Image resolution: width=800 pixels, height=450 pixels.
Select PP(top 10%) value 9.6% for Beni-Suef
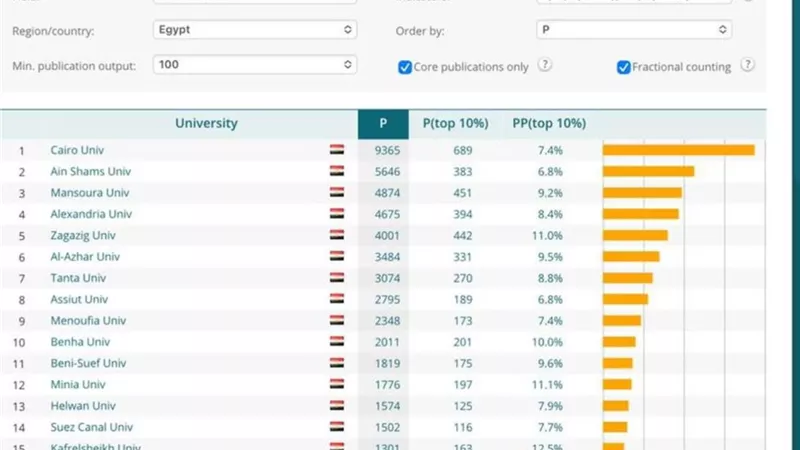coord(550,364)
